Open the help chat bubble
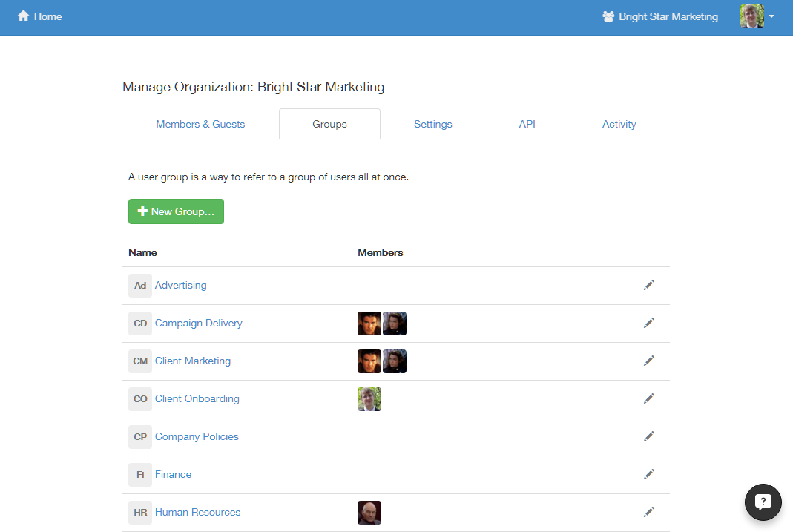793x532 pixels. (x=763, y=502)
